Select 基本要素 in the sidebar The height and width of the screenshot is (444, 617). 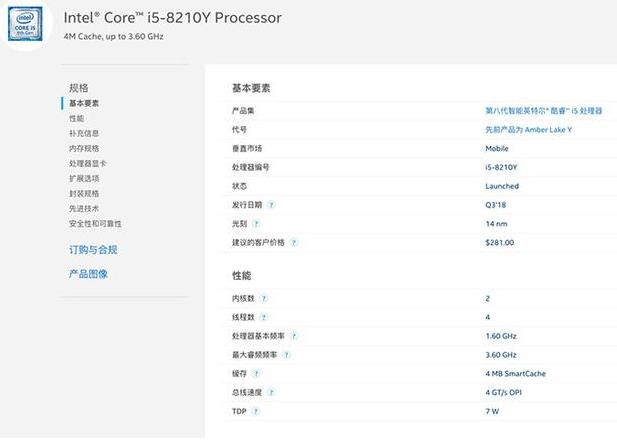click(84, 103)
